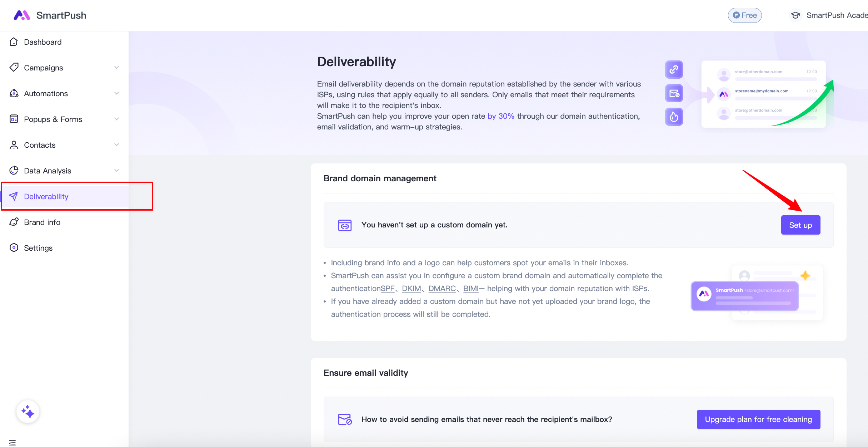
Task: Expand the Data Analysis chevron
Action: pyautogui.click(x=116, y=171)
